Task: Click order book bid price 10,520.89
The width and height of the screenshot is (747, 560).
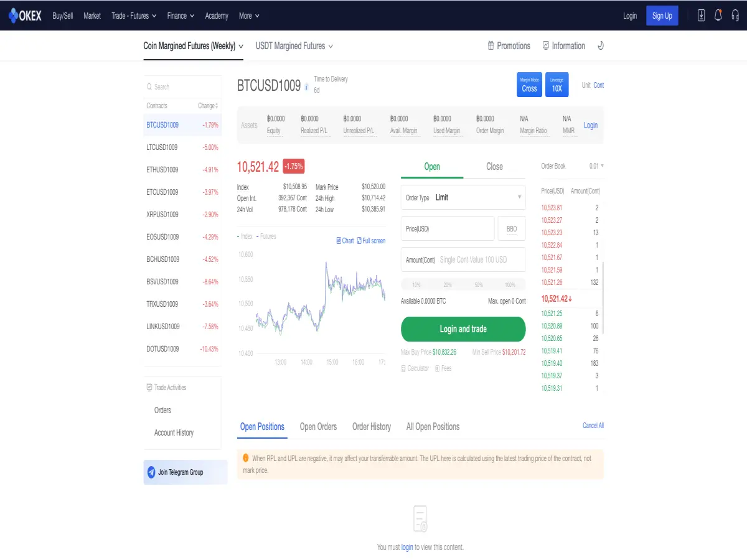Action: (x=552, y=326)
